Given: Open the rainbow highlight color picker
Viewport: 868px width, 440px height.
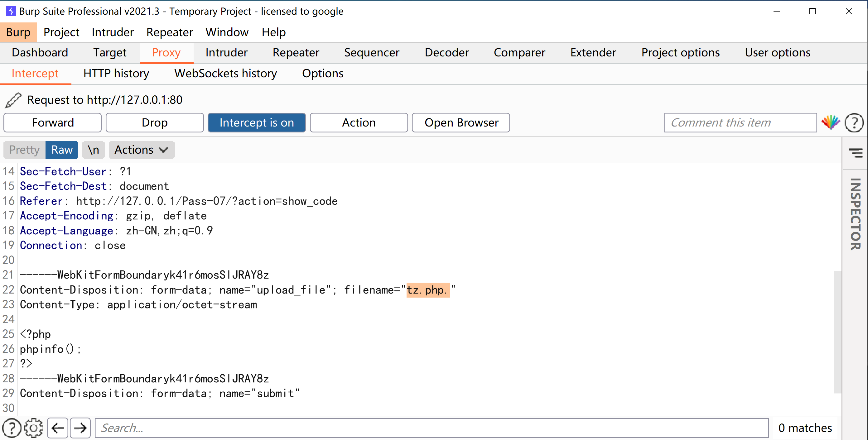Looking at the screenshot, I should (831, 122).
